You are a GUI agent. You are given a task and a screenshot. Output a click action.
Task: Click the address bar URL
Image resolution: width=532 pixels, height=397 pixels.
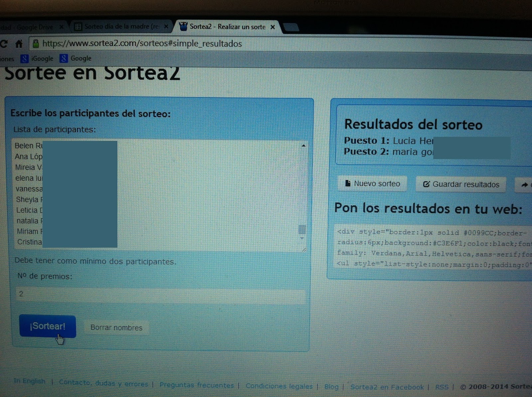[x=142, y=44]
